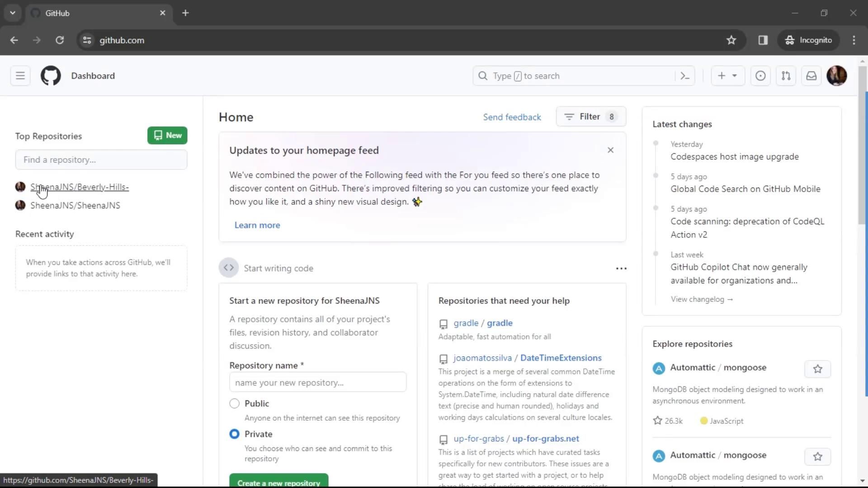Open the three-dot menu beside Start writing code
Image resolution: width=868 pixels, height=488 pixels.
point(621,268)
